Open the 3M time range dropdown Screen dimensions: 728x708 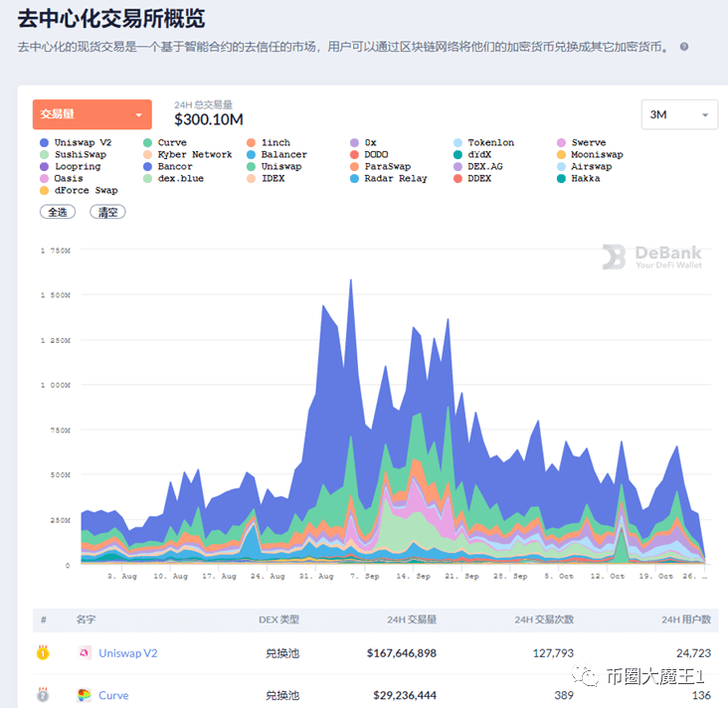(679, 114)
